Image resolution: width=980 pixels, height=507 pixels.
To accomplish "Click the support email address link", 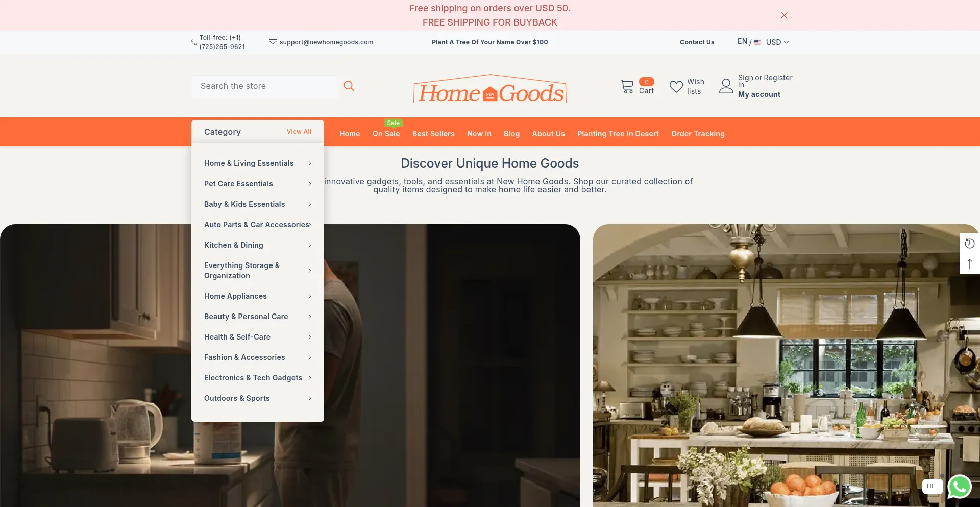I will (x=326, y=42).
